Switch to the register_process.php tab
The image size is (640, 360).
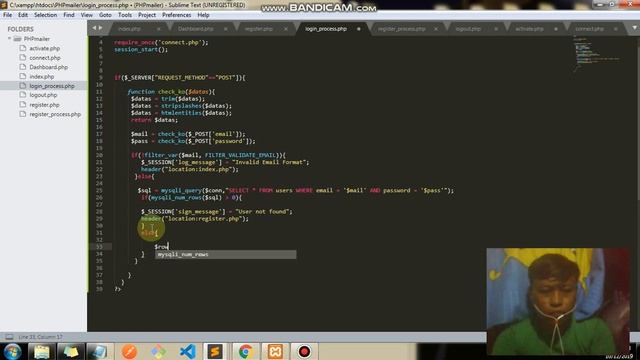[x=402, y=29]
